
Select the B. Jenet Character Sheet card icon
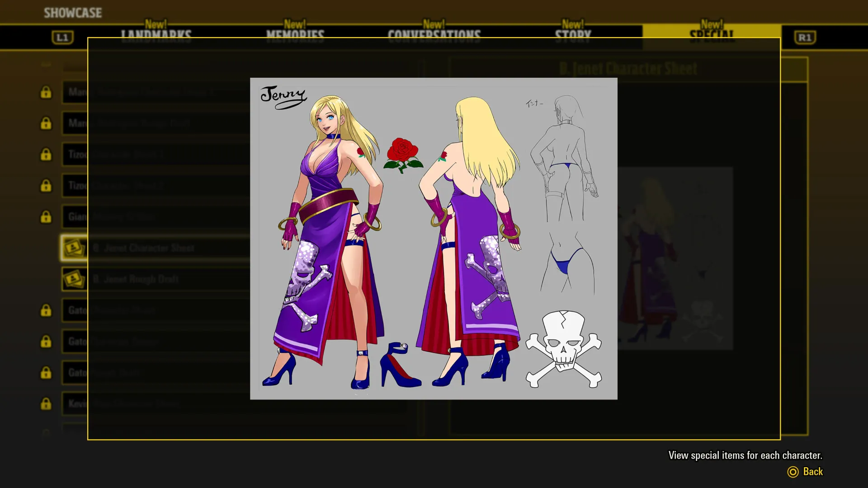click(x=74, y=248)
